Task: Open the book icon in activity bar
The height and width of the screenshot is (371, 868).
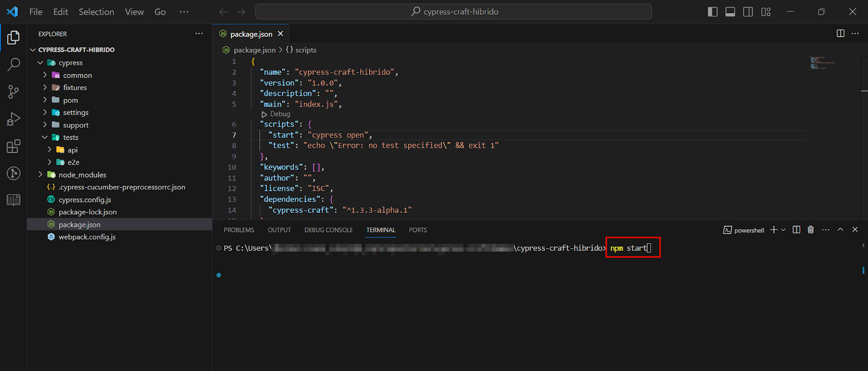Action: (x=14, y=199)
